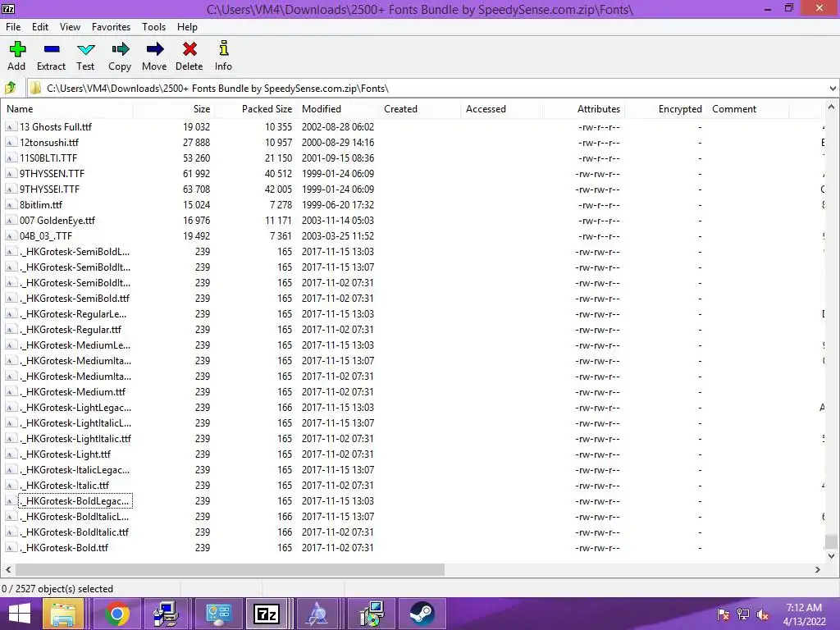The image size is (840, 630).
Task: Select the 9THYSSEI.TTF file
Action: (49, 189)
